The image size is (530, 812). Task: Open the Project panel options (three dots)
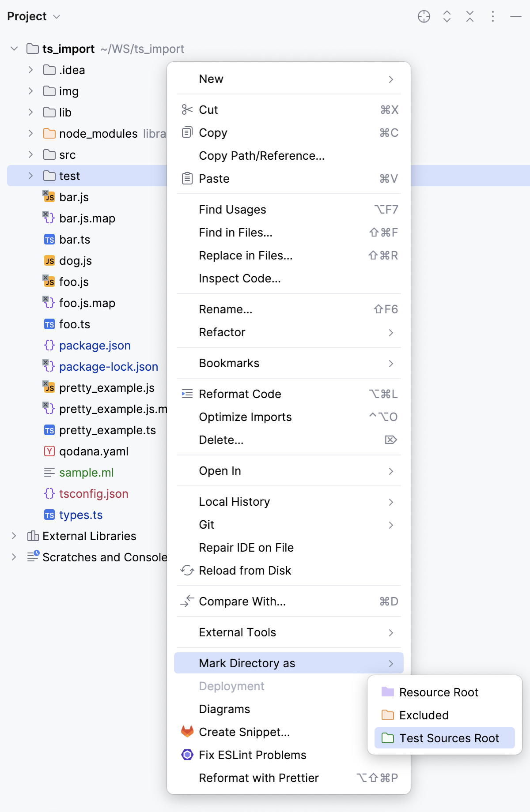[x=492, y=17]
